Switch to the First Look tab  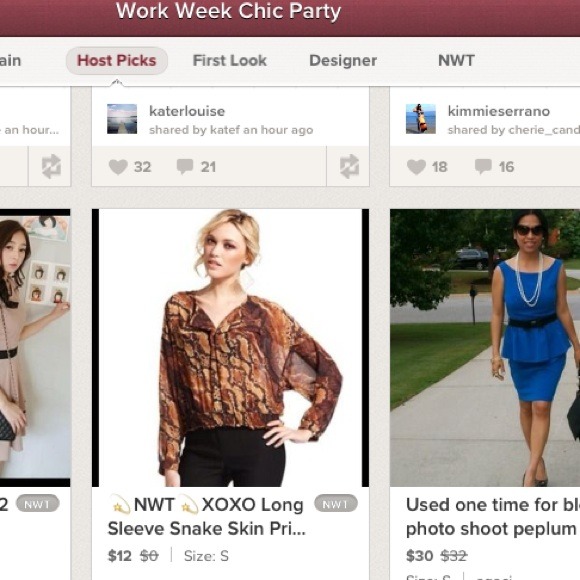pos(229,61)
